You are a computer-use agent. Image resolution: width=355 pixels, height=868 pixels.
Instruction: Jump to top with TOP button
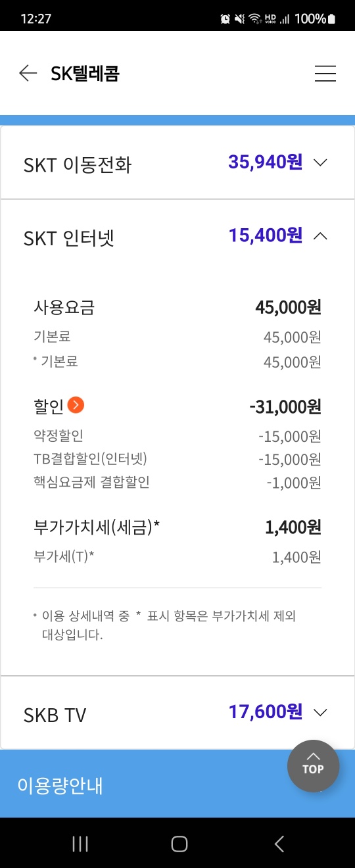tap(313, 766)
